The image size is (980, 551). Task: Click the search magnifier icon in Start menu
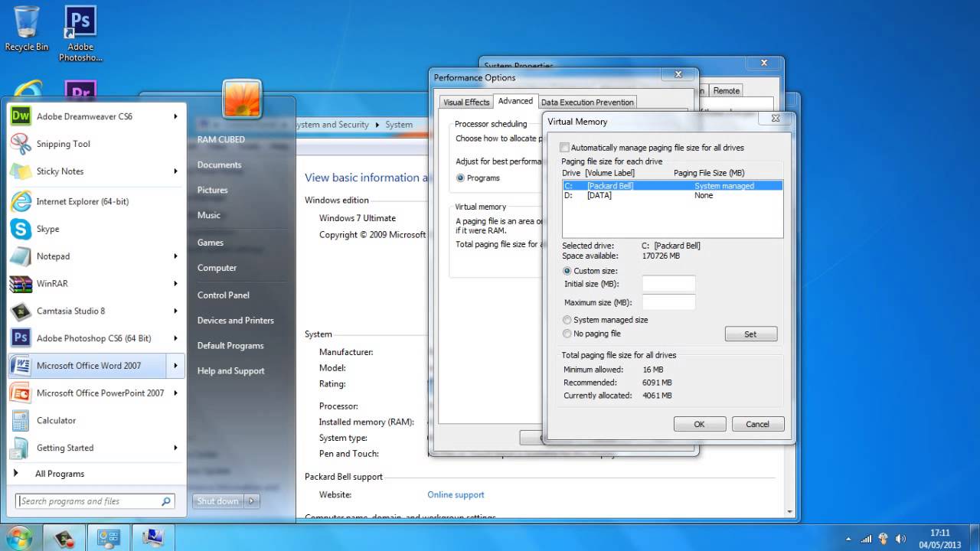click(166, 501)
